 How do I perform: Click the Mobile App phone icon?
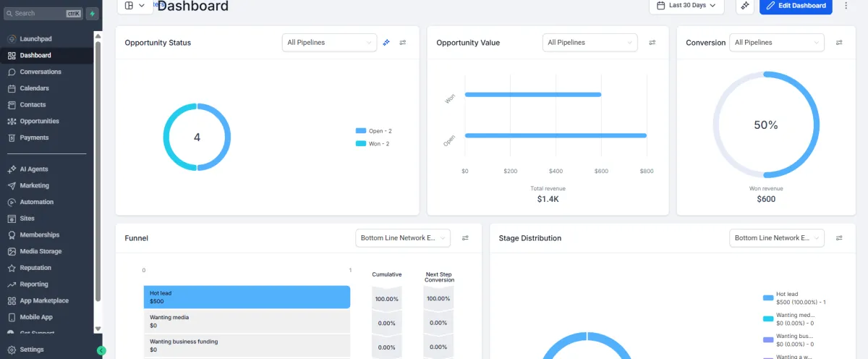pyautogui.click(x=12, y=317)
